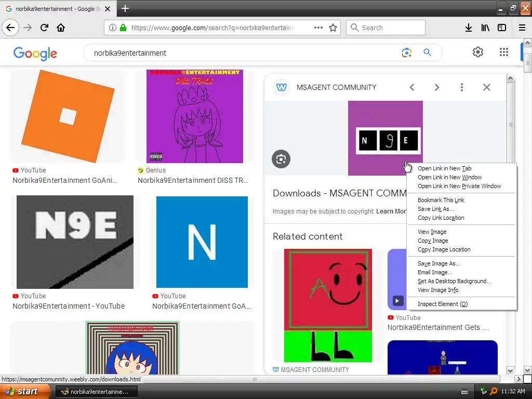Open the Firefox hamburger menu
Image resolution: width=532 pixels, height=399 pixels.
click(x=522, y=28)
